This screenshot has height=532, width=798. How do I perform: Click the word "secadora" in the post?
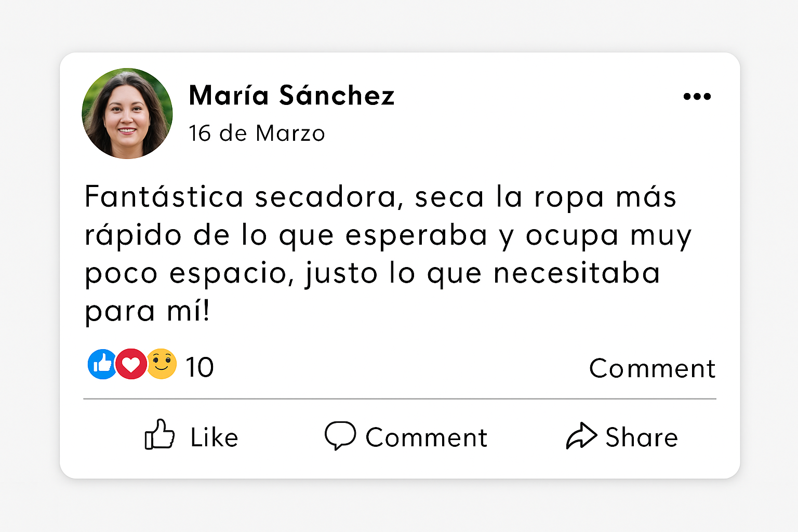(328, 197)
